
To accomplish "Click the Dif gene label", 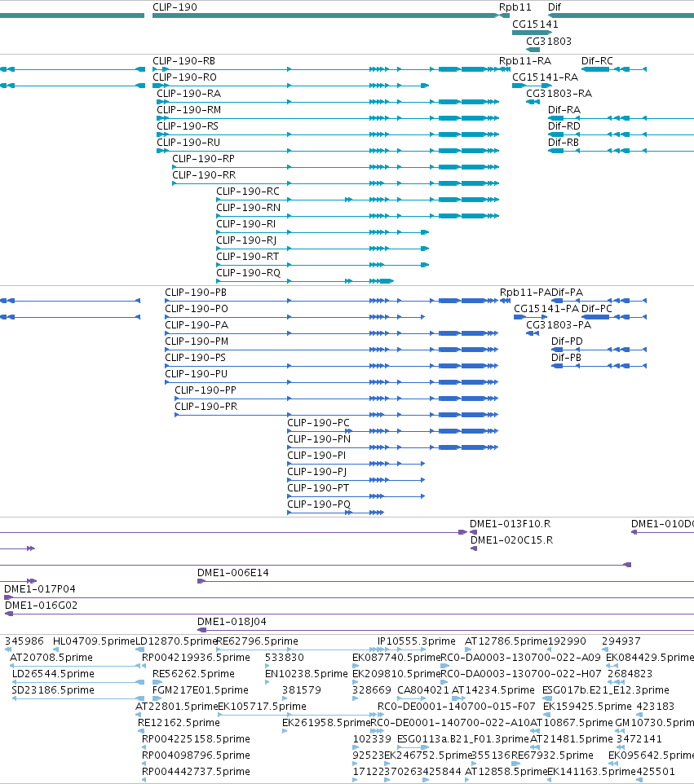I will coord(555,7).
